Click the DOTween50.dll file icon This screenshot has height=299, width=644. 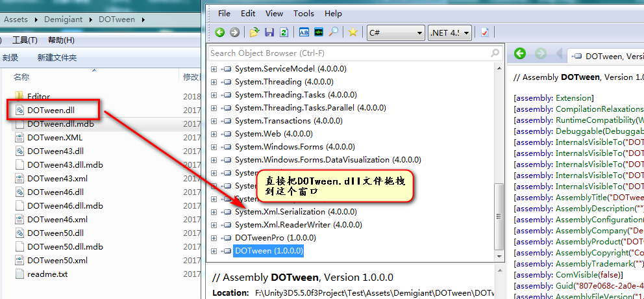tap(20, 233)
